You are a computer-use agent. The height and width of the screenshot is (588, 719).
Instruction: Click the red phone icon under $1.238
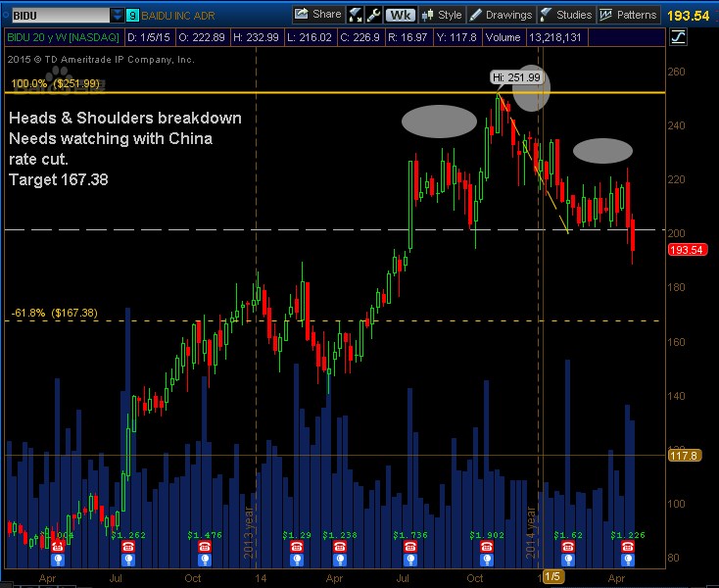coord(340,547)
